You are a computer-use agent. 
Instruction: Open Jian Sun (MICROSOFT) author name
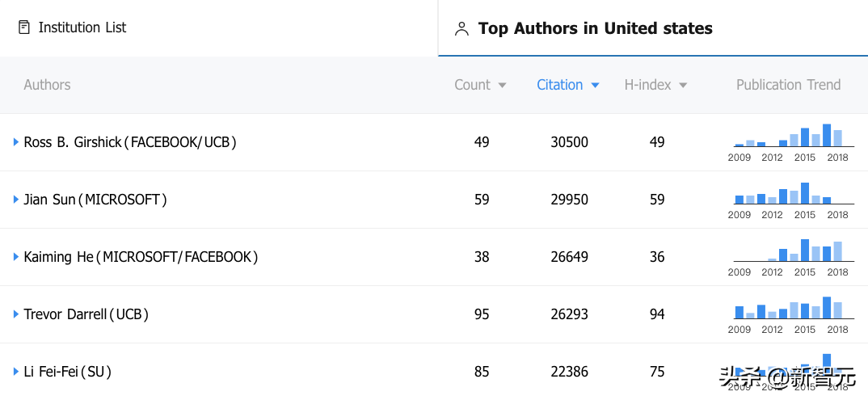[95, 200]
